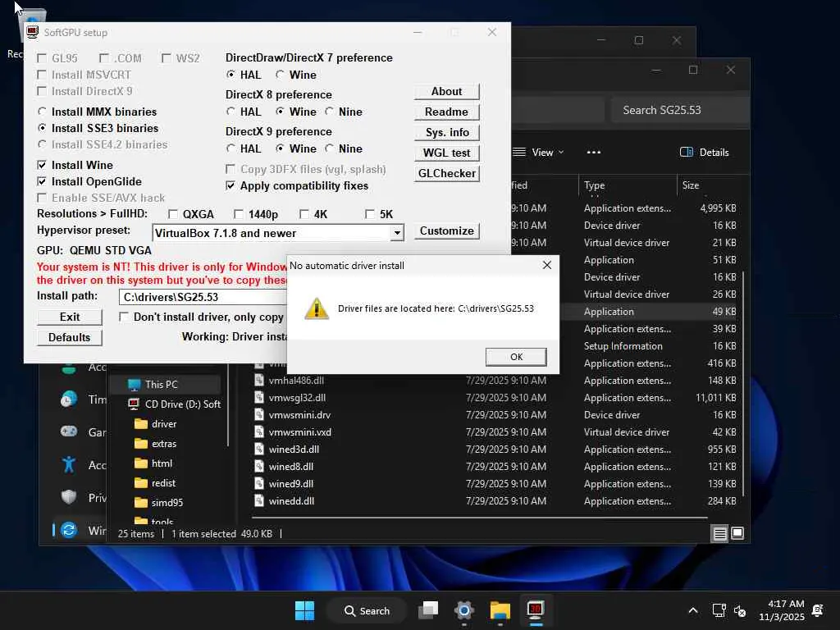Select Install SSE3 binaries radio button

pyautogui.click(x=42, y=128)
